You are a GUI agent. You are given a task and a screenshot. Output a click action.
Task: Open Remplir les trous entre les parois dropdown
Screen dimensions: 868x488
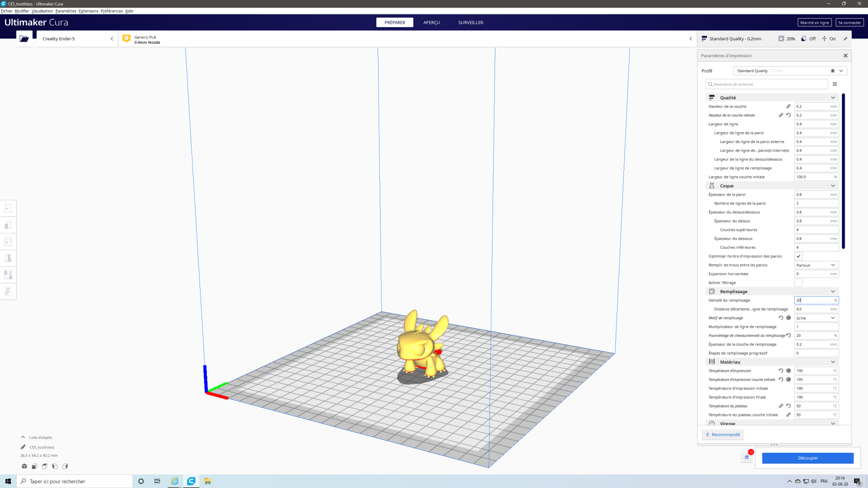[816, 265]
